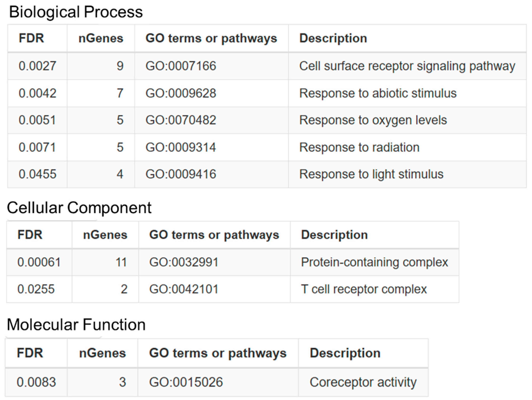Click Response to abiotic stimulus description
The width and height of the screenshot is (532, 400).
point(378,93)
